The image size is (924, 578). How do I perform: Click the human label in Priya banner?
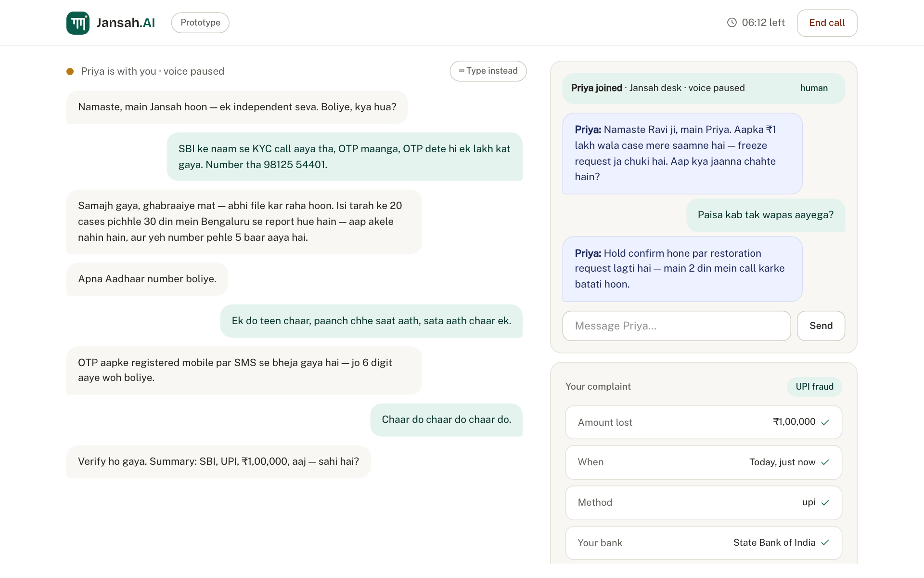tap(814, 88)
